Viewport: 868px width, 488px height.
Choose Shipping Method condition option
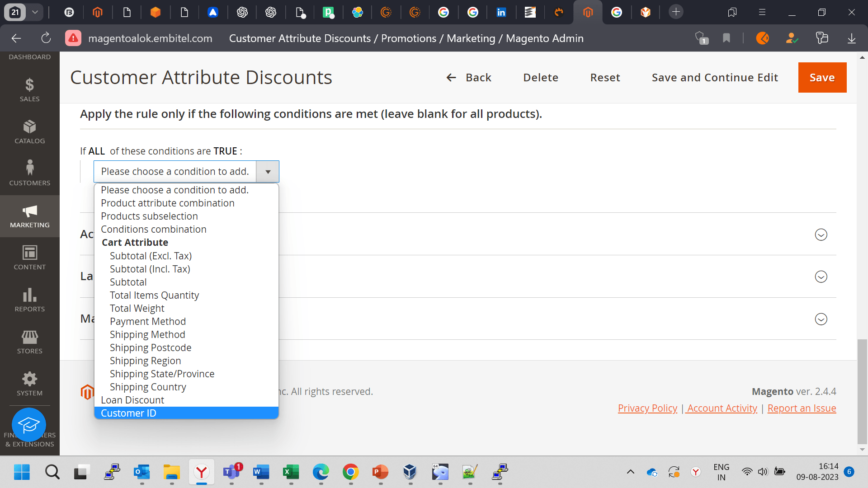pos(147,334)
